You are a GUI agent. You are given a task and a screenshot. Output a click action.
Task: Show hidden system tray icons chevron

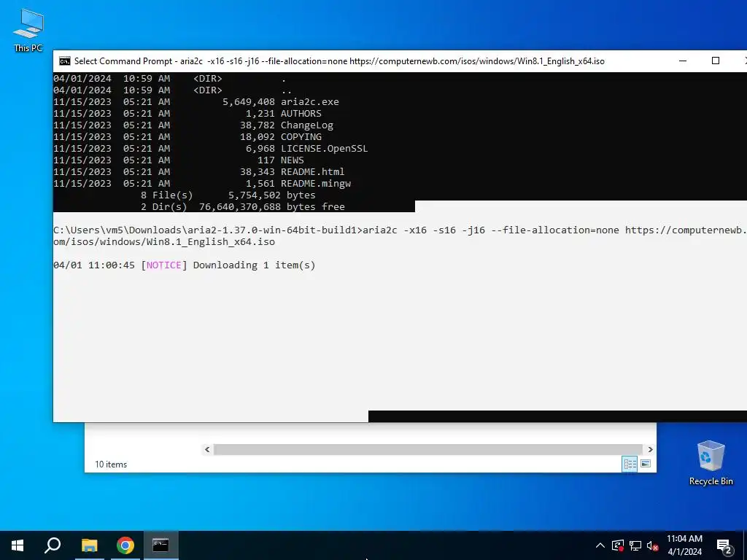point(600,545)
